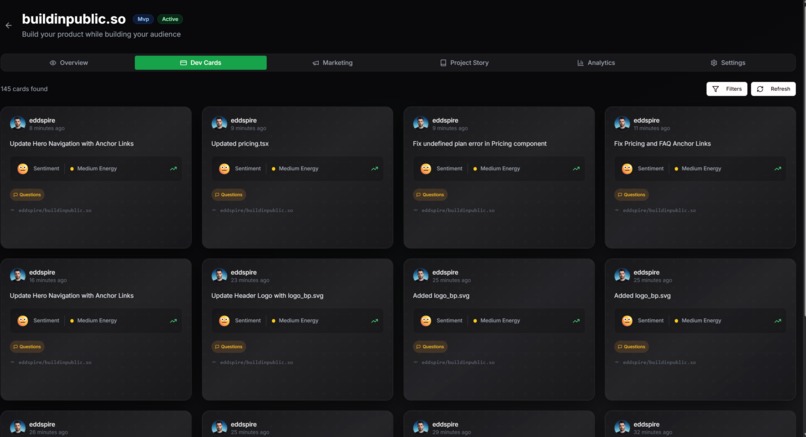Open the Settings tab
The image size is (806, 437).
click(x=728, y=63)
